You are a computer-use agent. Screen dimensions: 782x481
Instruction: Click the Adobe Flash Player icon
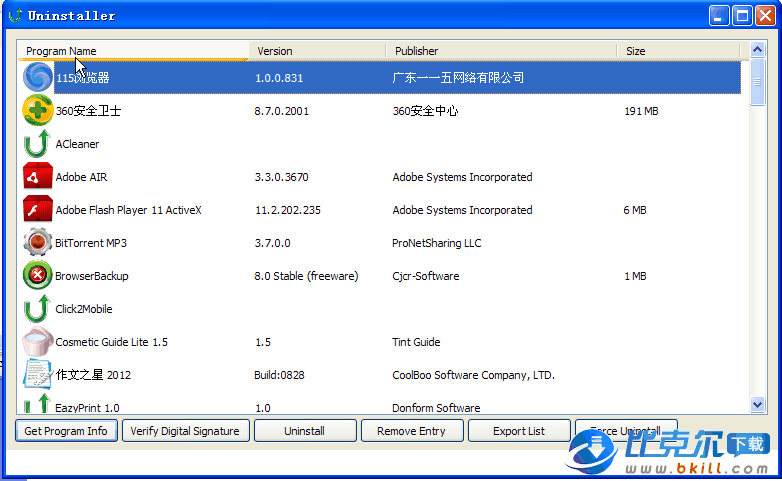(37, 210)
